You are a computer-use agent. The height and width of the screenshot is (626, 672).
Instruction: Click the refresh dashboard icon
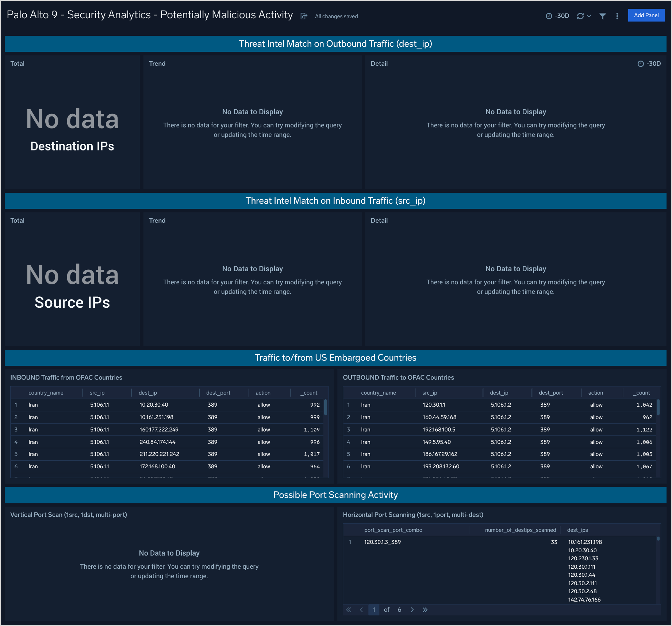click(580, 16)
